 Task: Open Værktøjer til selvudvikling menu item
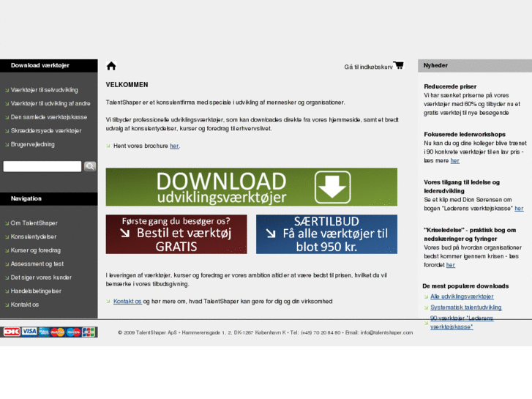[44, 90]
